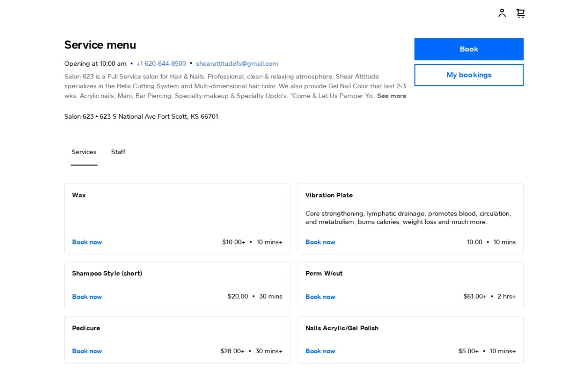Click the $28.00+ Pedicure price
This screenshot has width=588, height=368.
coord(232,351)
